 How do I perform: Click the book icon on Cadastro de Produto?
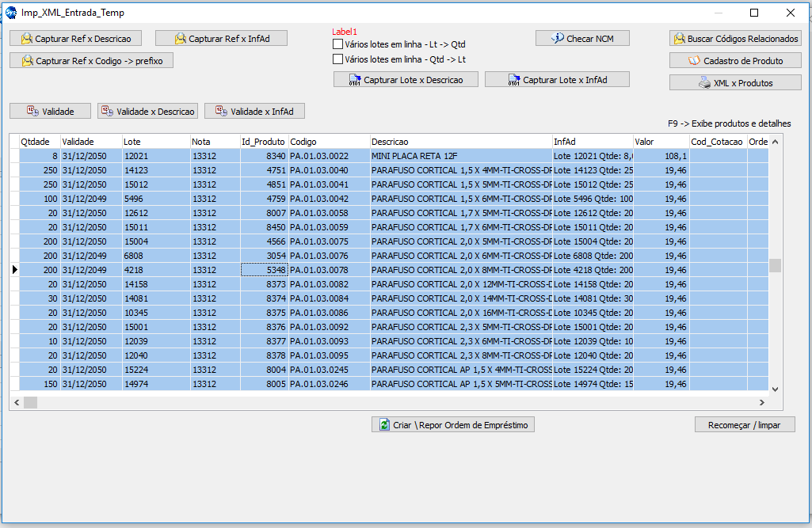coord(695,61)
